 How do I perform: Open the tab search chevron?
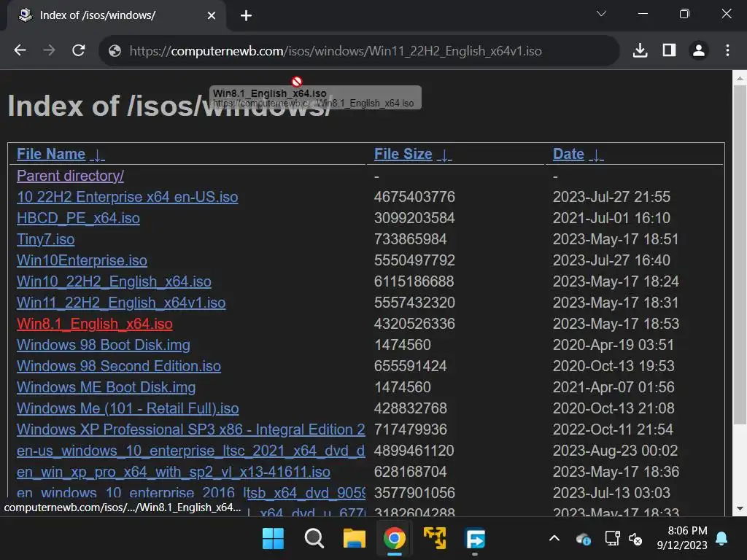pyautogui.click(x=601, y=14)
